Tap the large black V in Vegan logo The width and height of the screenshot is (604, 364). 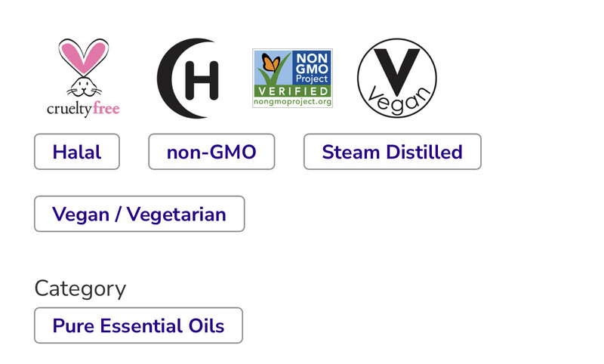click(x=397, y=72)
